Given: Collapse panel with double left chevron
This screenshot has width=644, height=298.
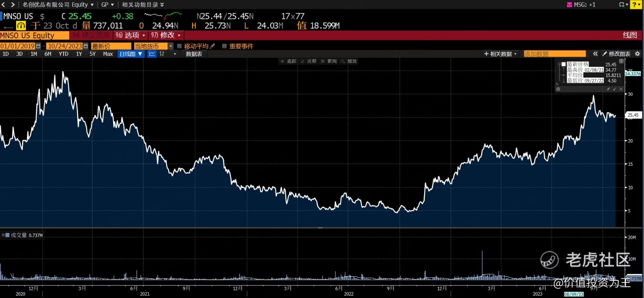Looking at the screenshot, I should [x=595, y=54].
